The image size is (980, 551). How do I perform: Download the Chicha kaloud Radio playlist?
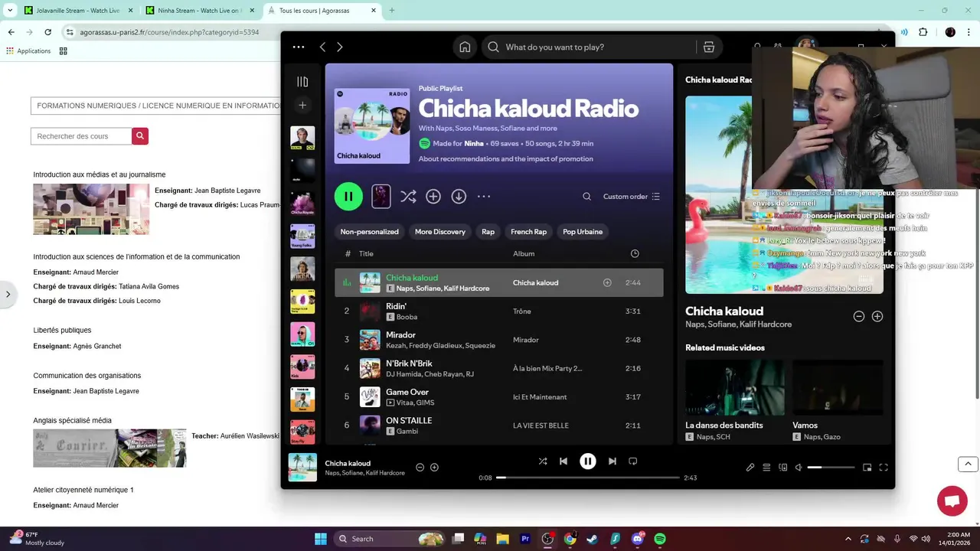tap(459, 197)
